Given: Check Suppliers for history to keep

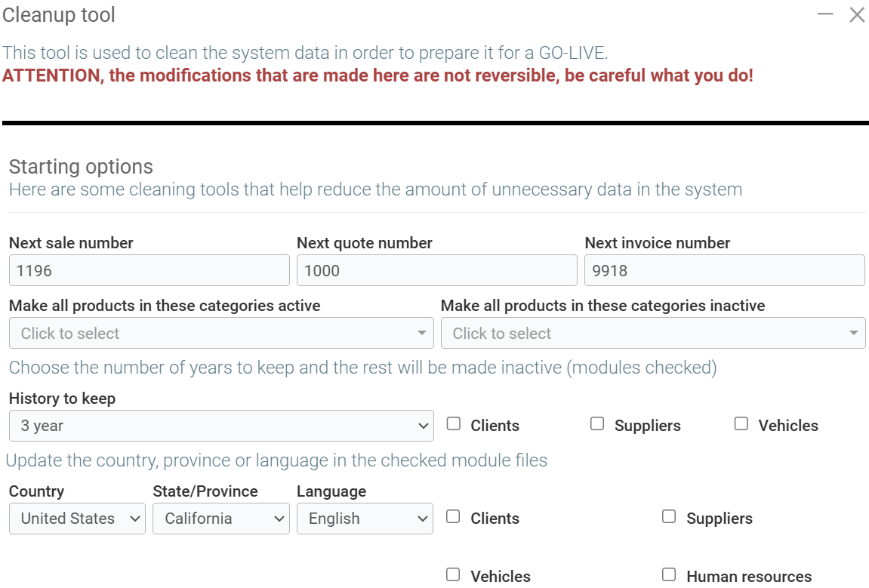Looking at the screenshot, I should 597,424.
